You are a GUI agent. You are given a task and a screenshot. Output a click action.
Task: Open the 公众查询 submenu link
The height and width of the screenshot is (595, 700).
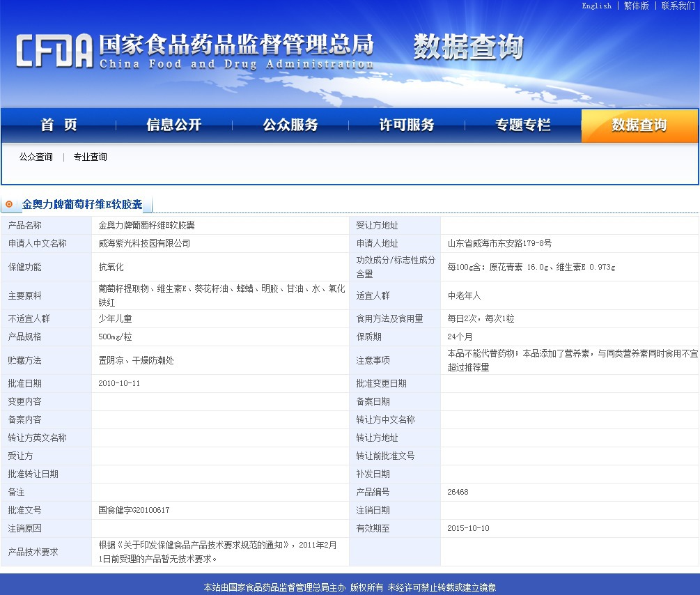click(x=36, y=157)
